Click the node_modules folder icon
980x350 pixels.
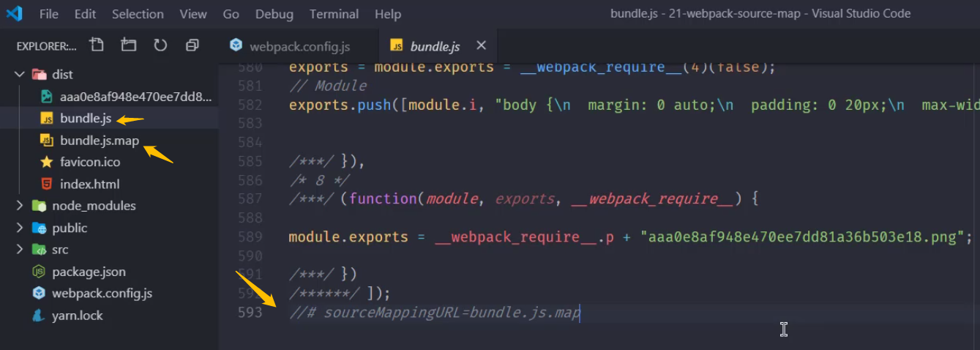(x=39, y=206)
